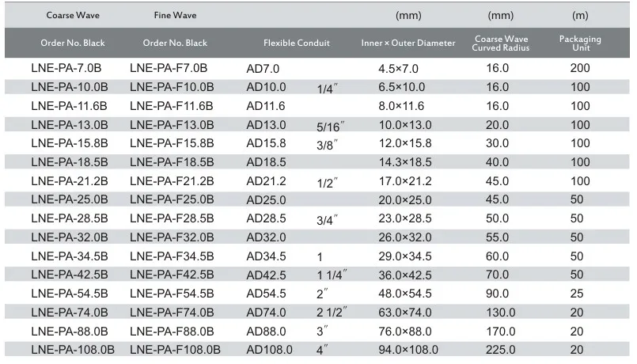637x364 pixels.
Task: Click order number LNE-PA-18.5B
Action: [x=69, y=161]
